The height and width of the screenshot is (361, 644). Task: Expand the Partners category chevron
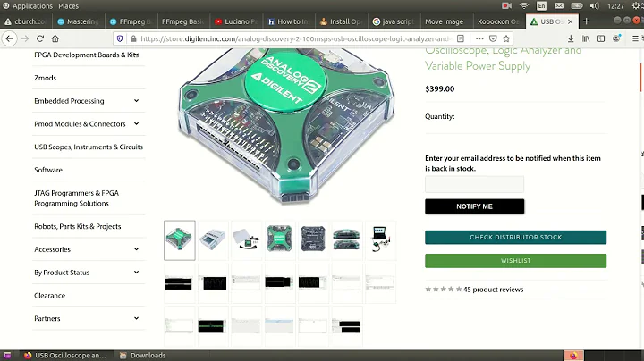pyautogui.click(x=136, y=318)
